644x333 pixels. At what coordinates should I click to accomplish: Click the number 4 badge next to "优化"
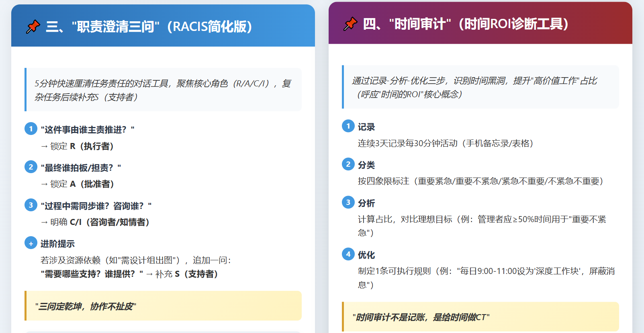348,254
